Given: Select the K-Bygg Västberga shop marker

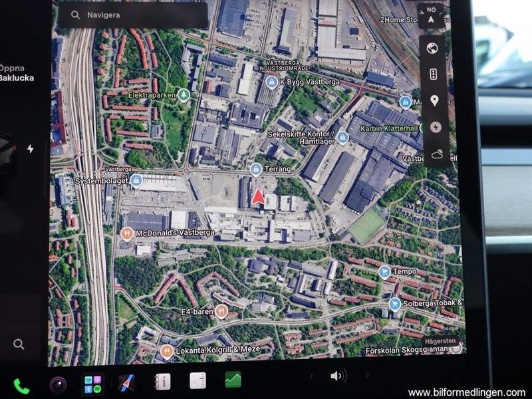Looking at the screenshot, I should click(x=271, y=82).
